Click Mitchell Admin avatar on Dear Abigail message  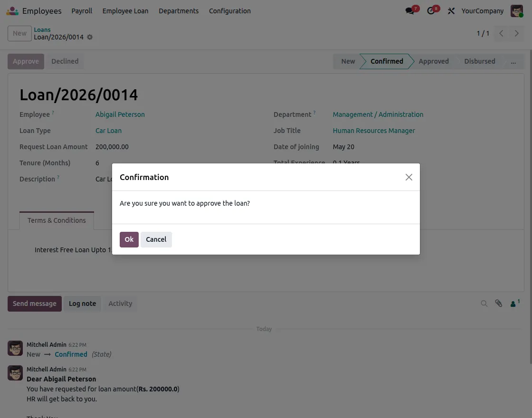click(15, 373)
